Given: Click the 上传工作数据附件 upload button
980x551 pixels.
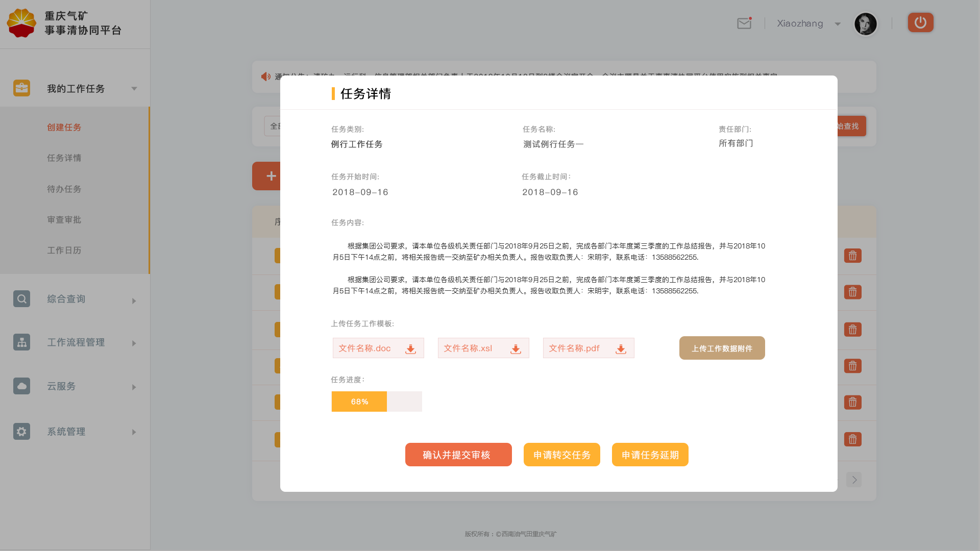Looking at the screenshot, I should click(722, 348).
